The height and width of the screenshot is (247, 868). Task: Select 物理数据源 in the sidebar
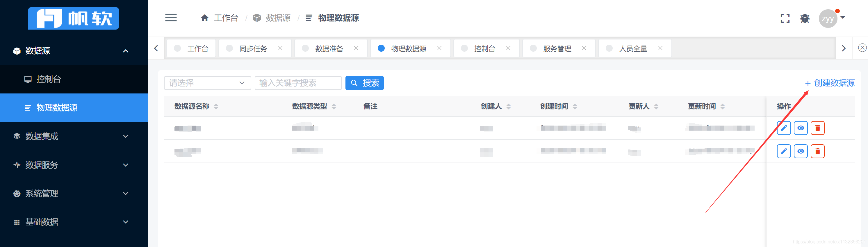74,108
